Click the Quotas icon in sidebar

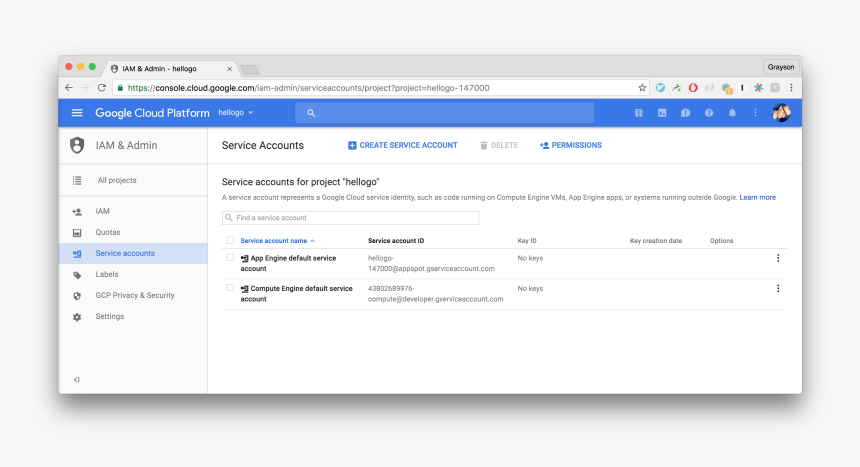tap(77, 233)
